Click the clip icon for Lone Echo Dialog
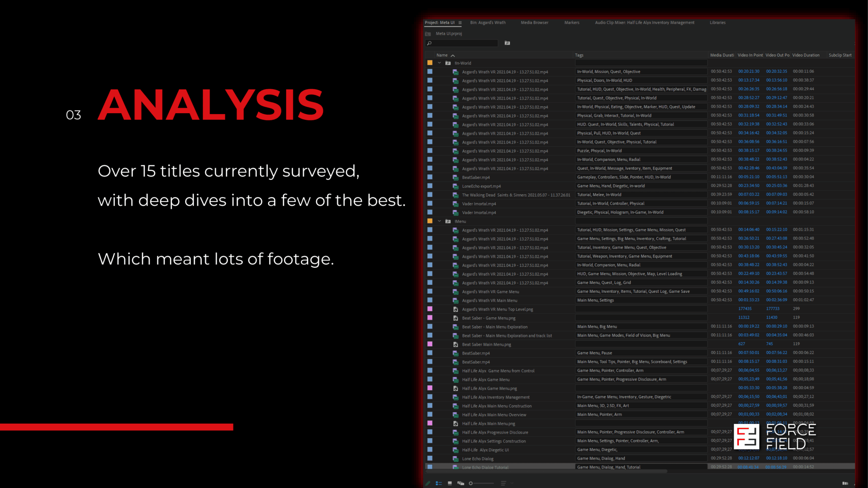The image size is (868, 488). [x=455, y=459]
